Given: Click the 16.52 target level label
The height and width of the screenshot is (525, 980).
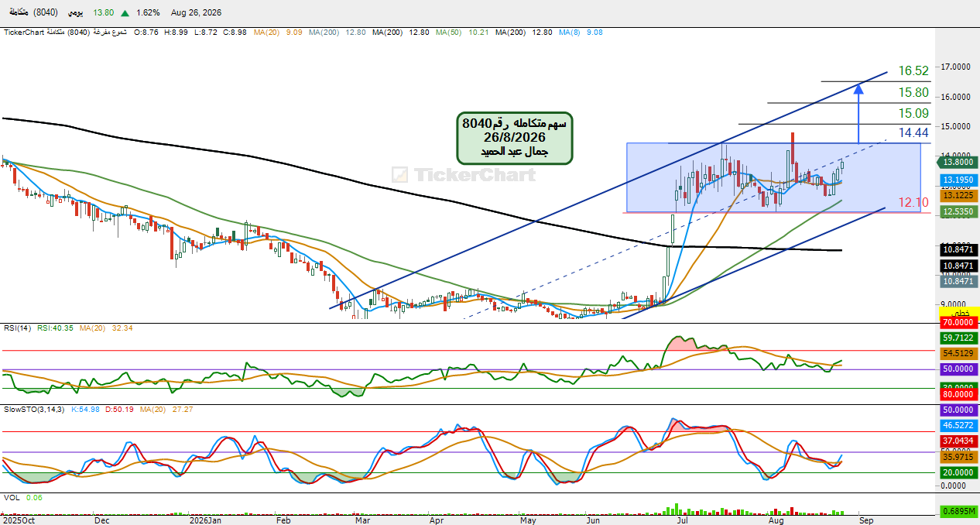Looking at the screenshot, I should [913, 71].
